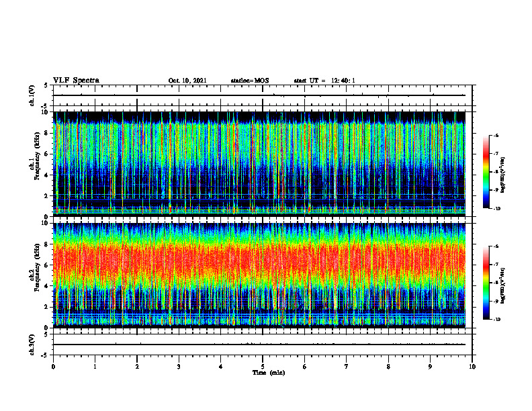Image resolution: width=532 pixels, height=411 pixels.
Task: Click time axis tick label "10" at bottom right
Action: pos(472,367)
